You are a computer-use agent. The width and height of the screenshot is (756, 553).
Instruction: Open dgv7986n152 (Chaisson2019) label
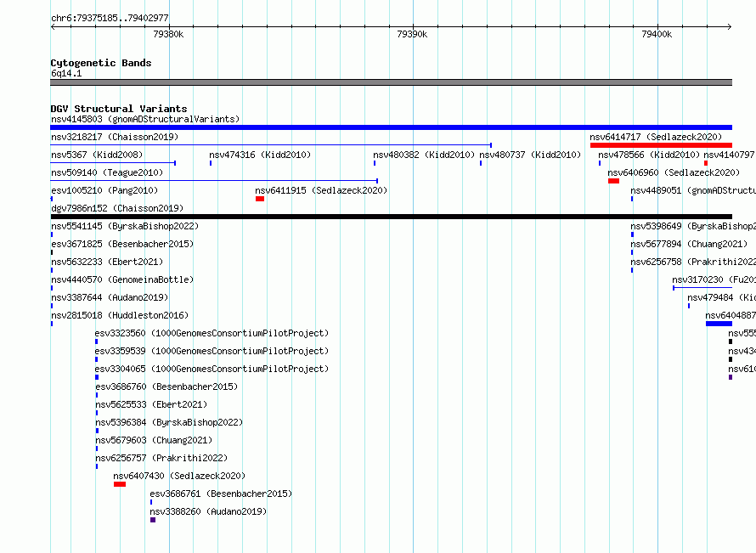117,208
